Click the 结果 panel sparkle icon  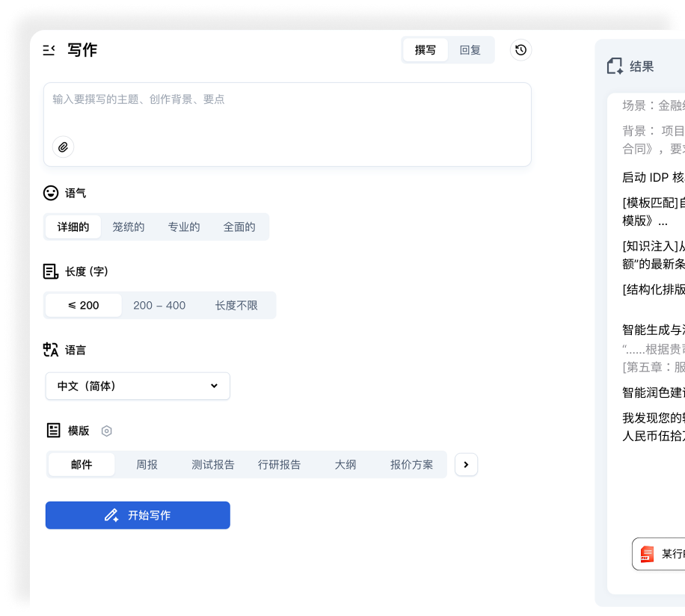click(x=615, y=67)
